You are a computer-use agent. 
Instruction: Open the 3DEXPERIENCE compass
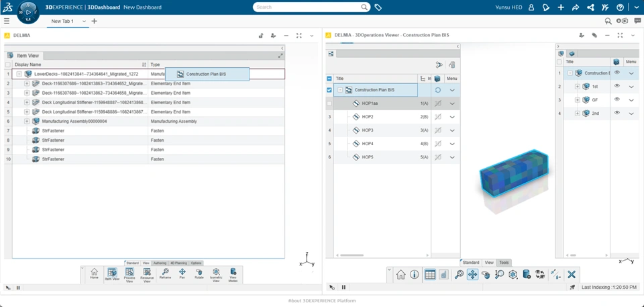pyautogui.click(x=28, y=13)
